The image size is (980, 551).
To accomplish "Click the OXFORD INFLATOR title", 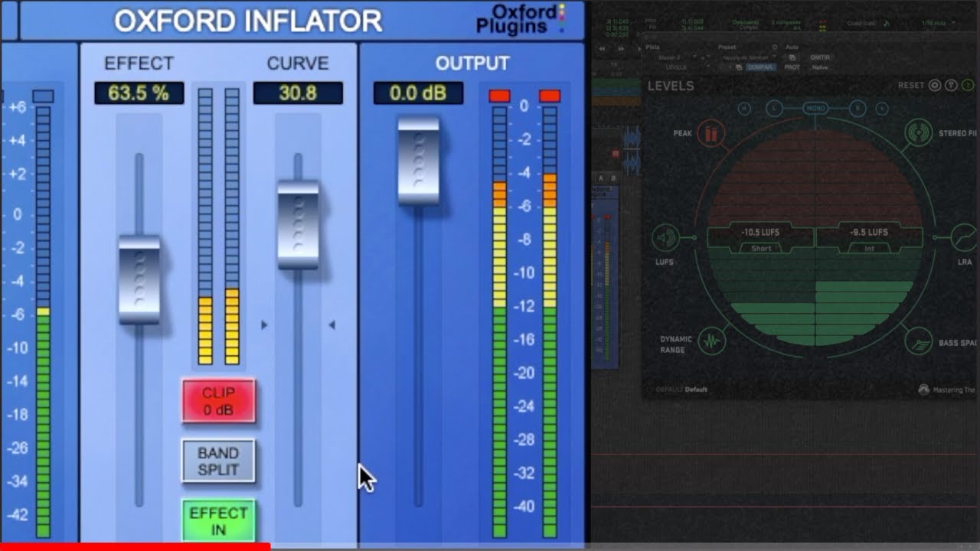I will pos(248,21).
